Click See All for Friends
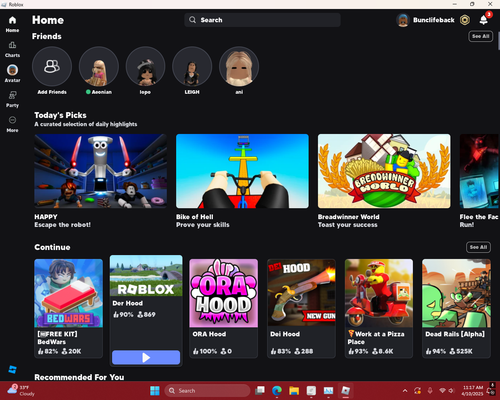500x400 pixels. coord(481,36)
